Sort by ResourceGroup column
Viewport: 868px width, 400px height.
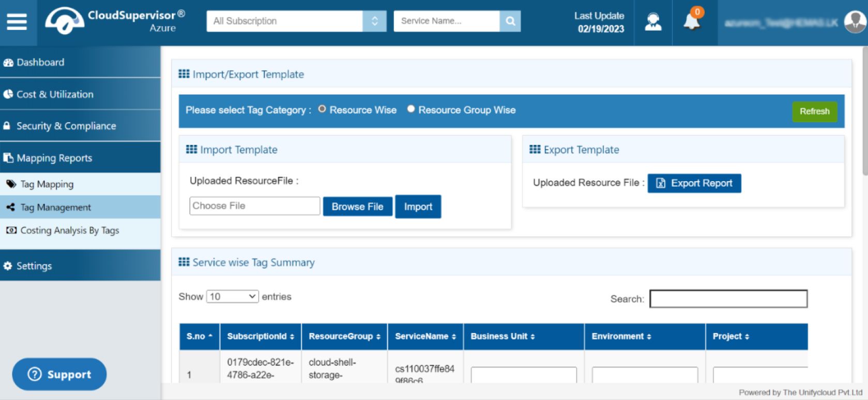point(344,336)
